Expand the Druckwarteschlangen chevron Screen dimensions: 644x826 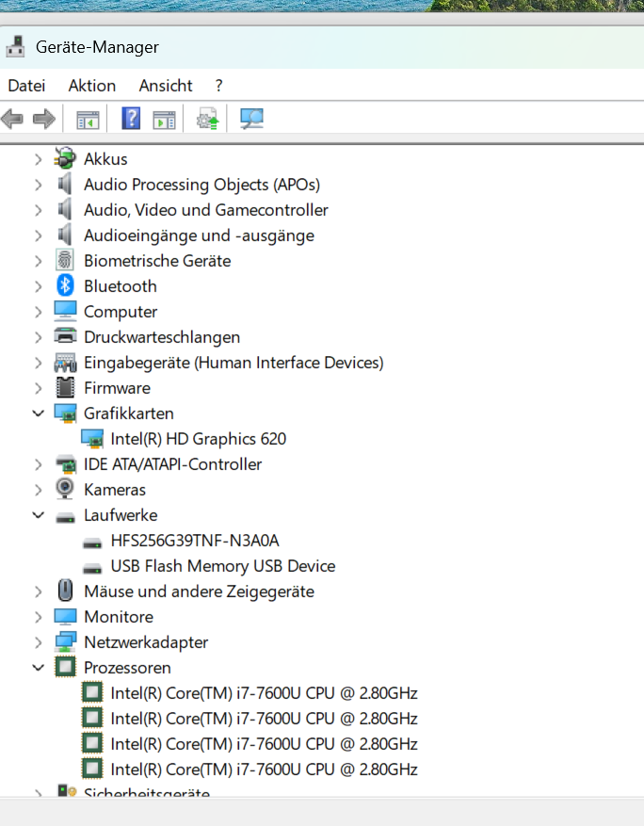[x=38, y=337]
